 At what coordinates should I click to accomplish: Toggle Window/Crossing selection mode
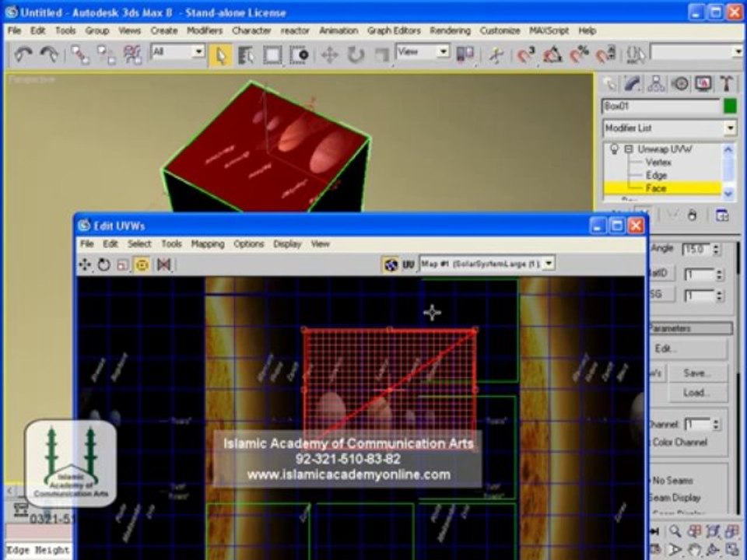299,55
